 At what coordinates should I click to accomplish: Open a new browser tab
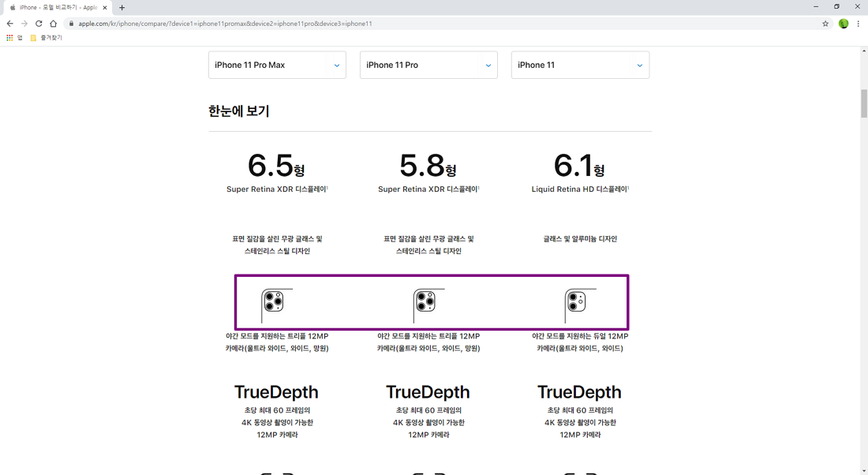[x=122, y=8]
